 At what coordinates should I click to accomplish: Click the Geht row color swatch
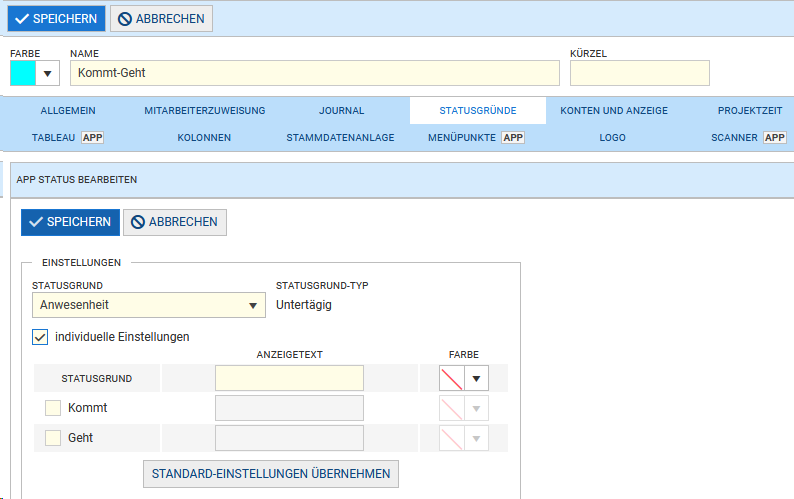pos(452,438)
